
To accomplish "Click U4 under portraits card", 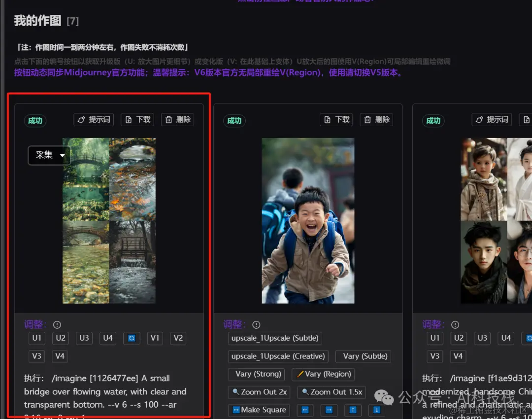I will click(506, 338).
